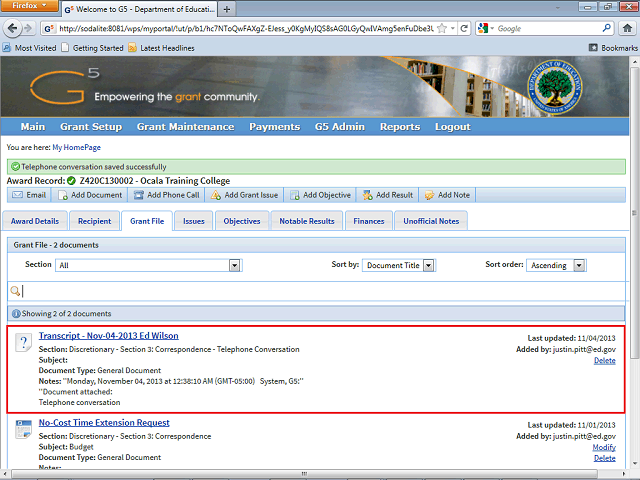
Task: Click the browser URL address bar
Action: [245, 28]
